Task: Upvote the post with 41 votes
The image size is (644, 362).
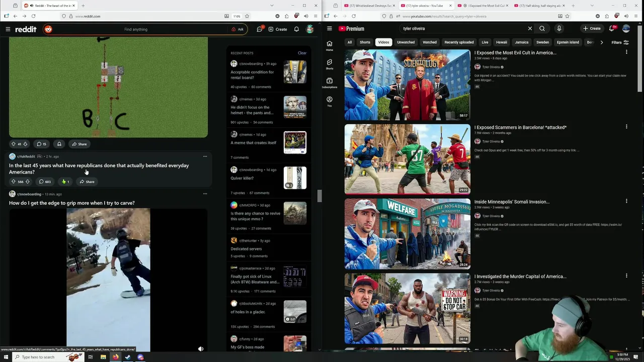Action: (x=14, y=144)
